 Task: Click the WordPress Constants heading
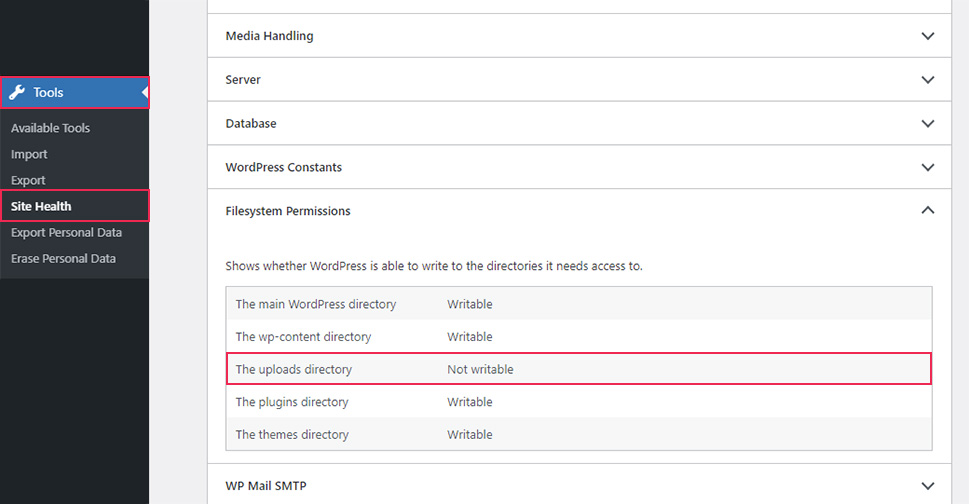pos(284,167)
